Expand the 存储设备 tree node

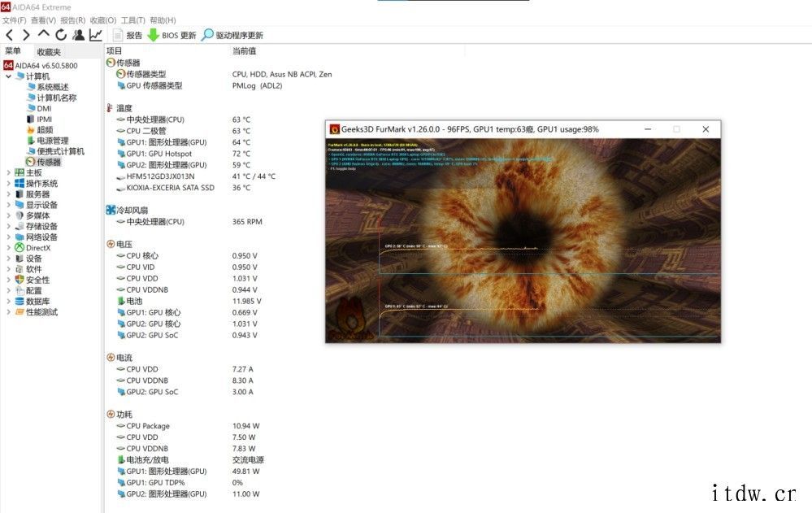8,226
